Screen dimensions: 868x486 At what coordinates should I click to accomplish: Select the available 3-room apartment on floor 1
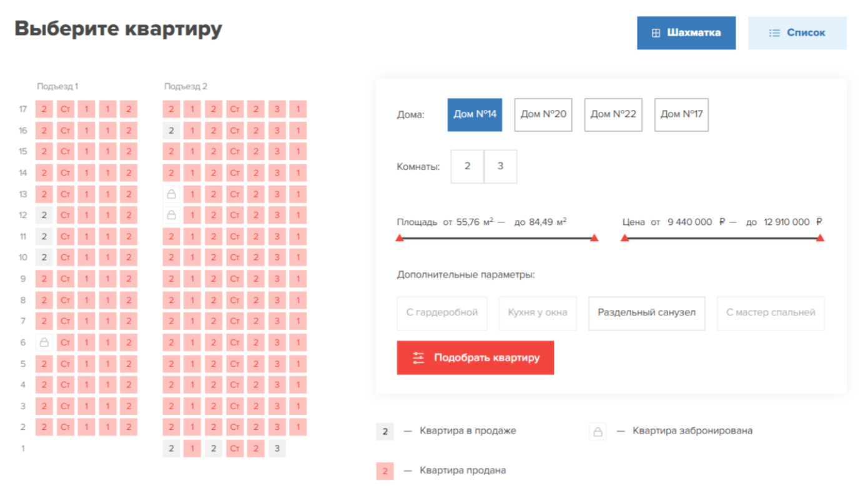click(277, 449)
